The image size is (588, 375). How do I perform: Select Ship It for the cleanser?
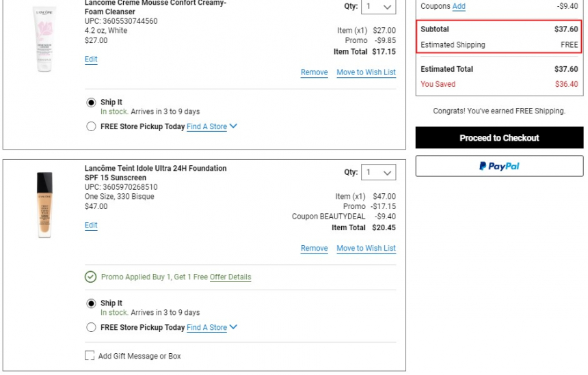click(x=91, y=102)
